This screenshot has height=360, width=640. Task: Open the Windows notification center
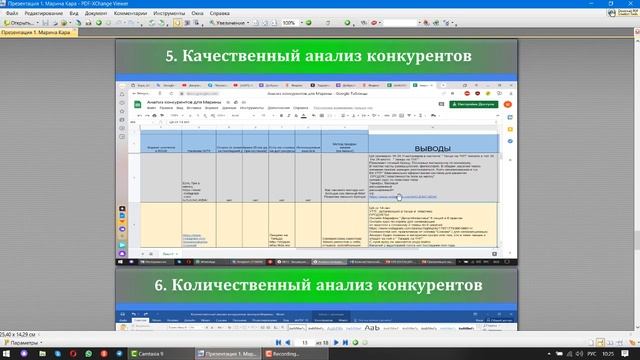(x=624, y=353)
